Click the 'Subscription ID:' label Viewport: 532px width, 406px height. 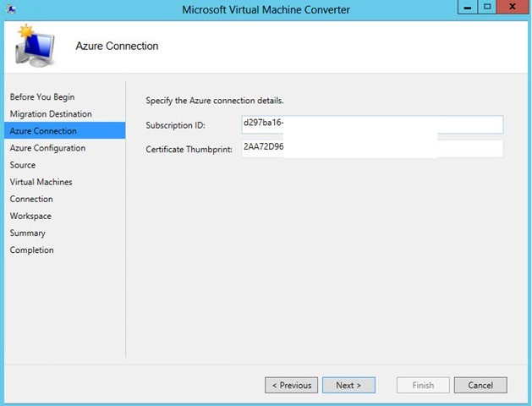pyautogui.click(x=175, y=125)
